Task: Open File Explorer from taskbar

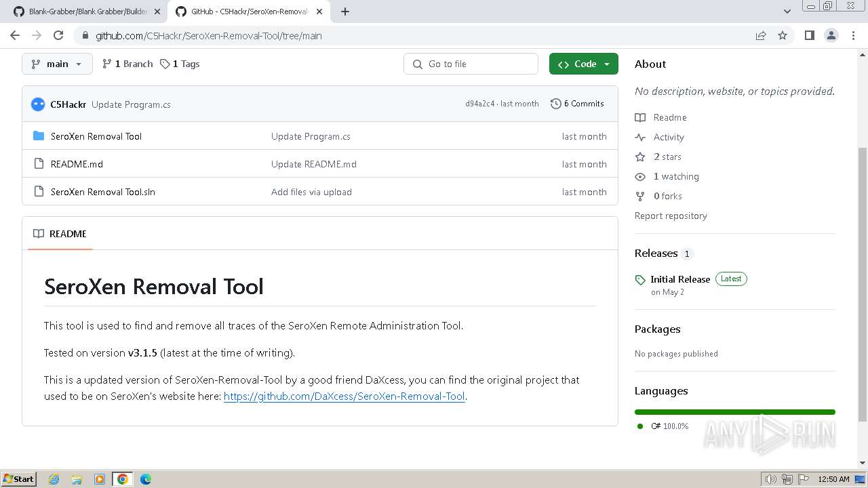Action: click(77, 479)
